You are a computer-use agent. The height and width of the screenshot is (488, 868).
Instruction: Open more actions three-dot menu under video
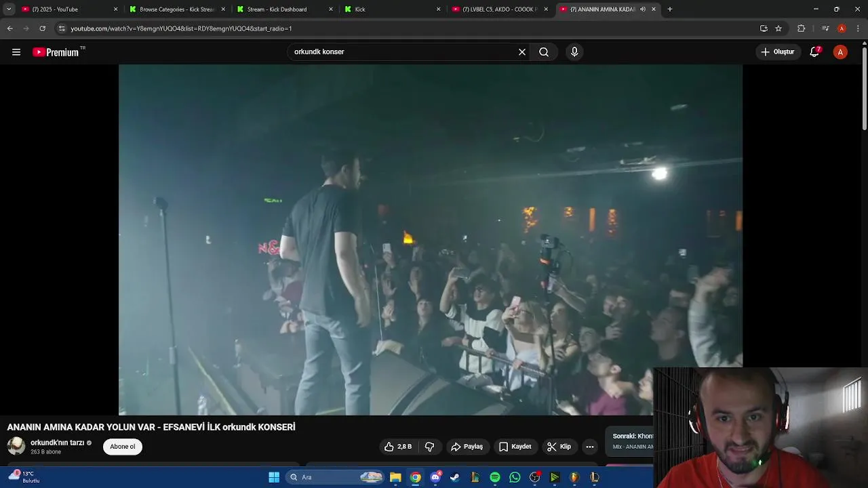[590, 447]
